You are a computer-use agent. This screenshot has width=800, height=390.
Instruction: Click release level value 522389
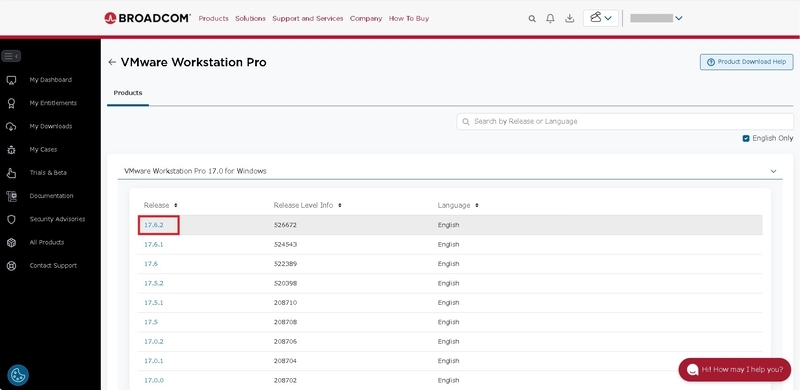285,264
